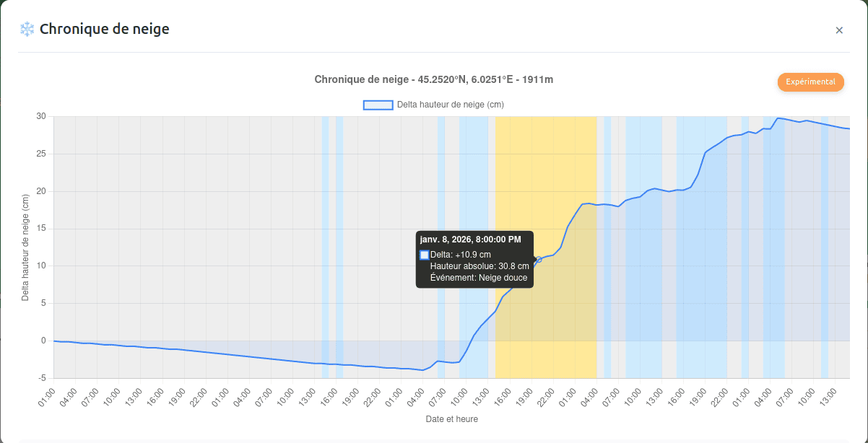Toggle the Delta hauteur de neige legend label
This screenshot has height=443, width=868.
[x=450, y=105]
